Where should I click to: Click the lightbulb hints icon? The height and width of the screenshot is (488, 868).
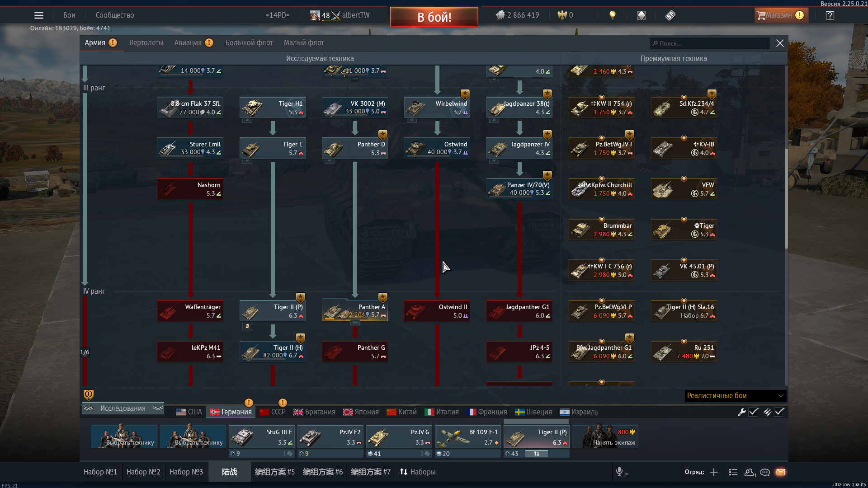click(613, 15)
